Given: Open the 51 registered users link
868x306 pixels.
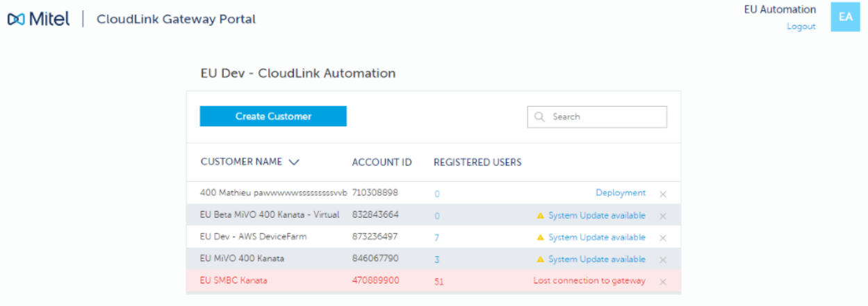Looking at the screenshot, I should pos(439,282).
